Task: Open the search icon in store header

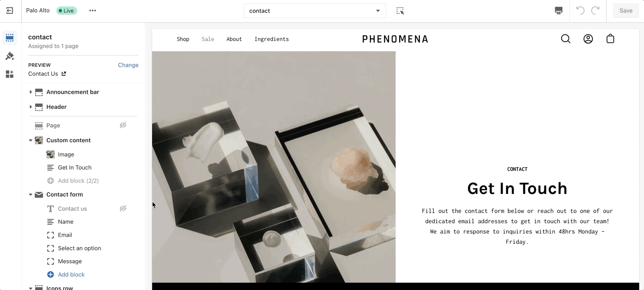Action: (566, 39)
